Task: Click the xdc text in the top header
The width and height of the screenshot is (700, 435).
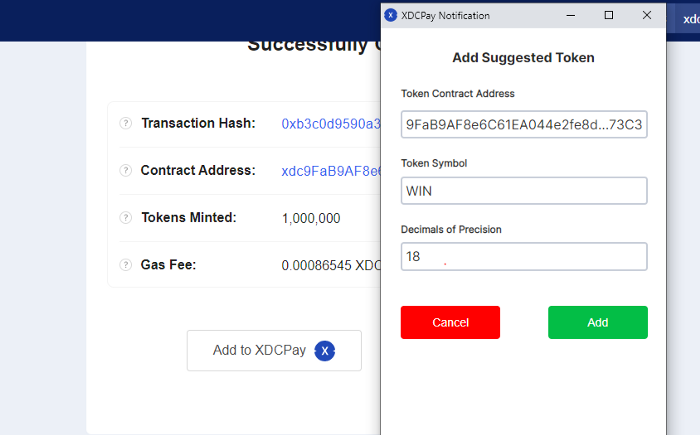Action: pyautogui.click(x=690, y=20)
